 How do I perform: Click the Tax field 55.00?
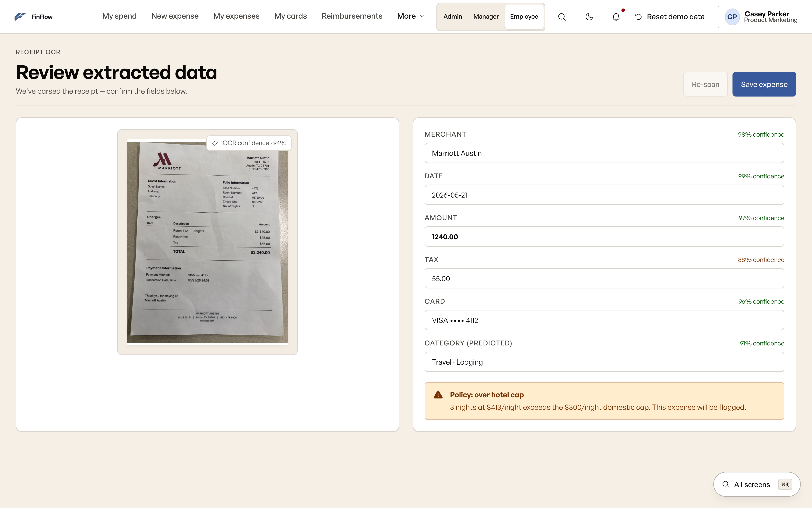(604, 278)
